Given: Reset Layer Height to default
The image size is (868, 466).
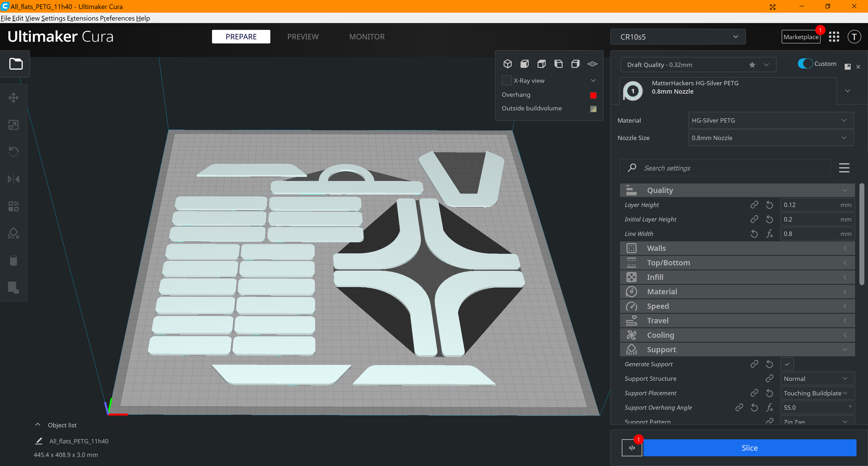Looking at the screenshot, I should tap(770, 205).
